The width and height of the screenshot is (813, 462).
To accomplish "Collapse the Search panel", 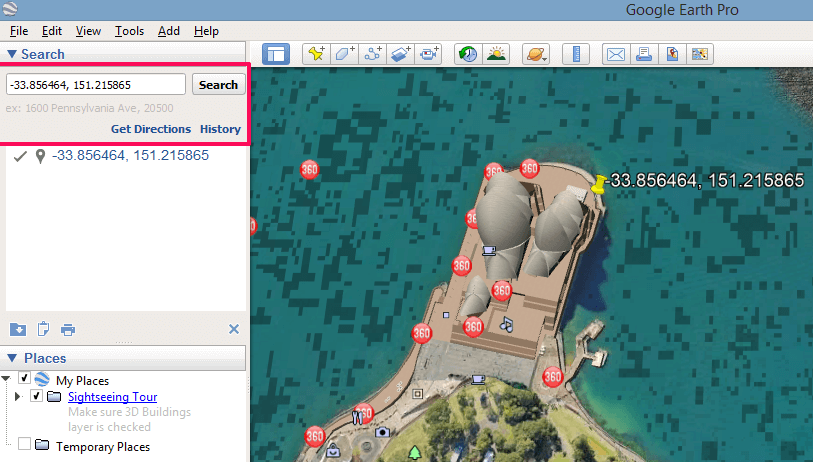I will [x=12, y=54].
